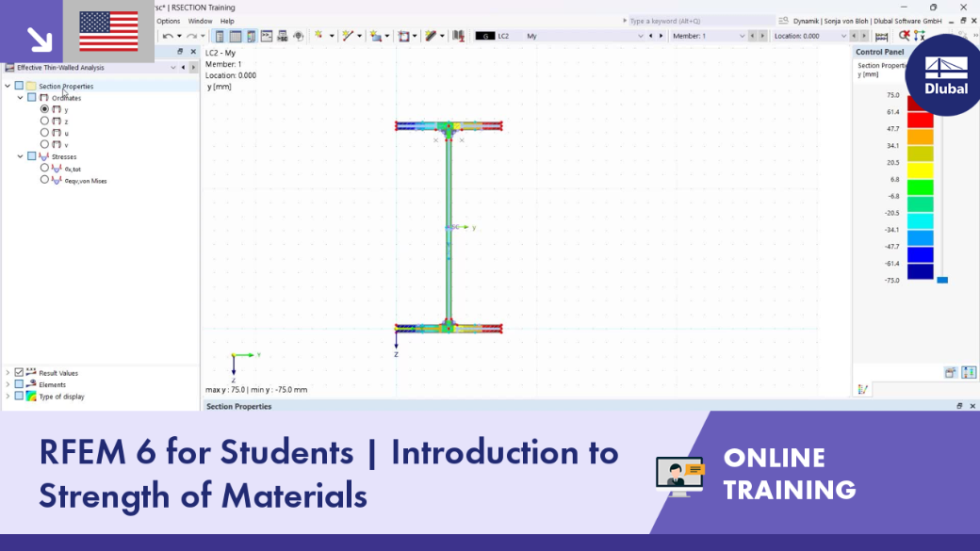Open the Help menu
The height and width of the screenshot is (551, 980).
[227, 21]
